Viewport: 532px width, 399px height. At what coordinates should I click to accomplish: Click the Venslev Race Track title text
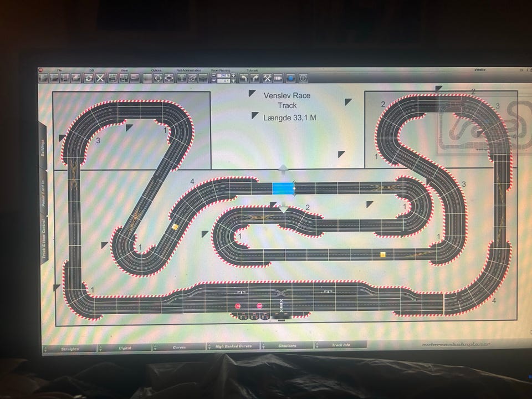tap(287, 100)
